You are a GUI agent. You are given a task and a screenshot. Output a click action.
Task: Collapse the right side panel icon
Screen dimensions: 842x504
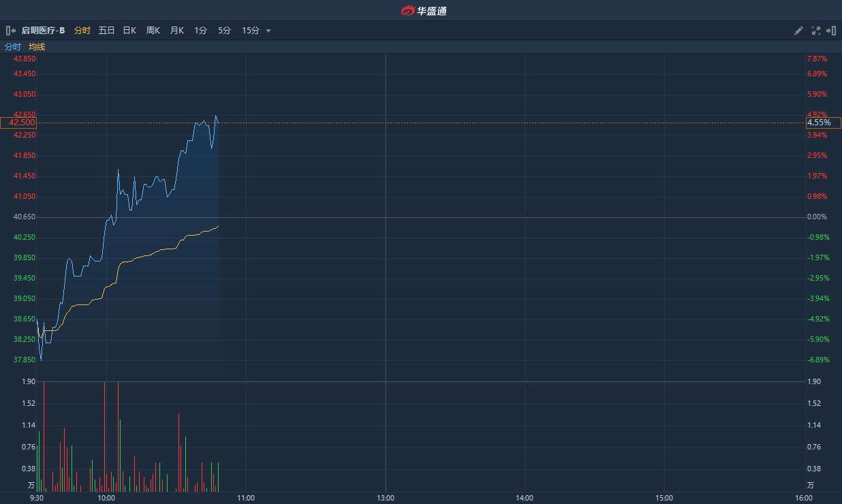tap(831, 31)
